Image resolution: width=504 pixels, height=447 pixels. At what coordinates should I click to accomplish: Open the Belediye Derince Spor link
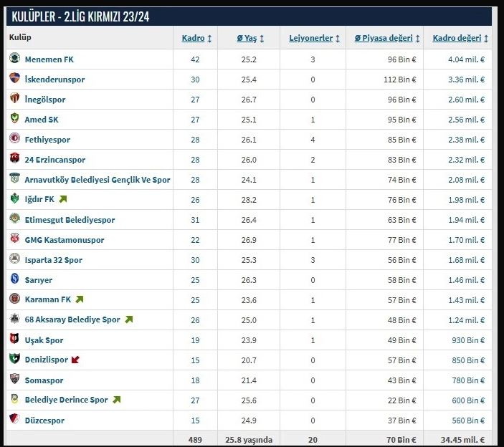[66, 400]
